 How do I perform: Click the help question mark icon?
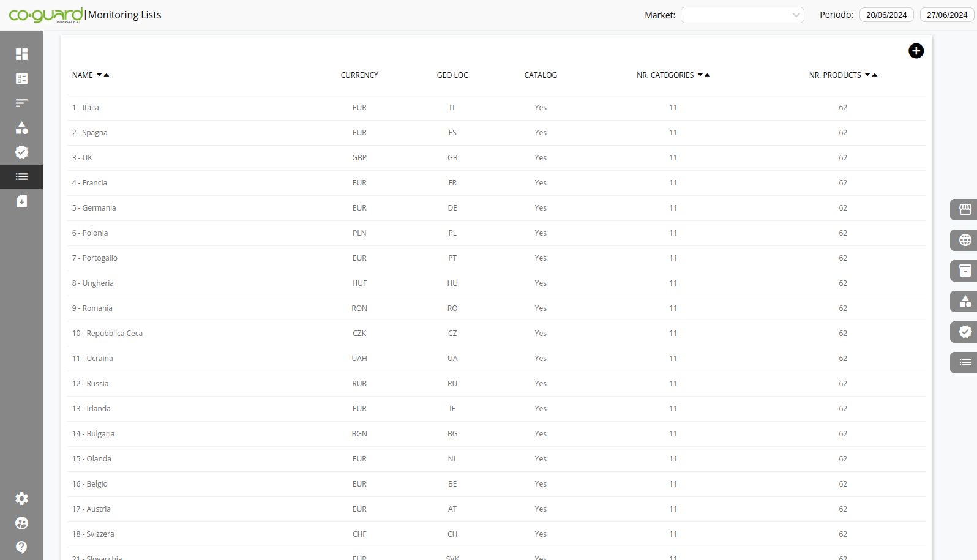[21, 547]
